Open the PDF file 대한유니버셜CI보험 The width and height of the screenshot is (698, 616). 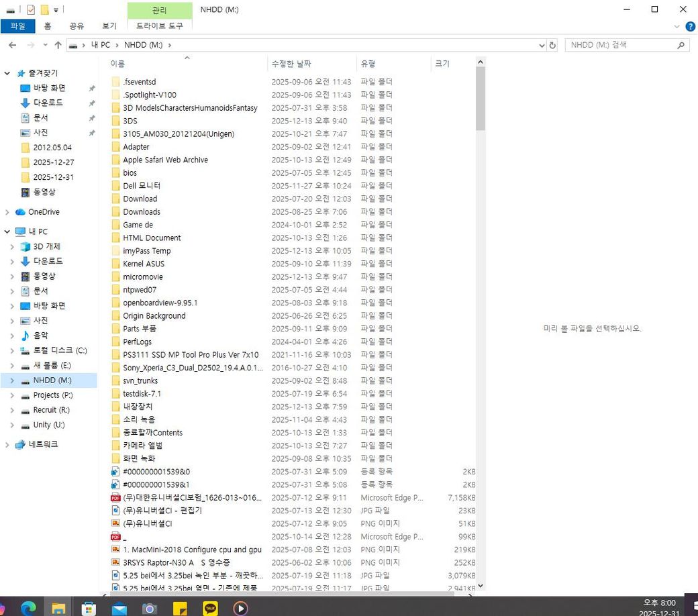tap(193, 497)
